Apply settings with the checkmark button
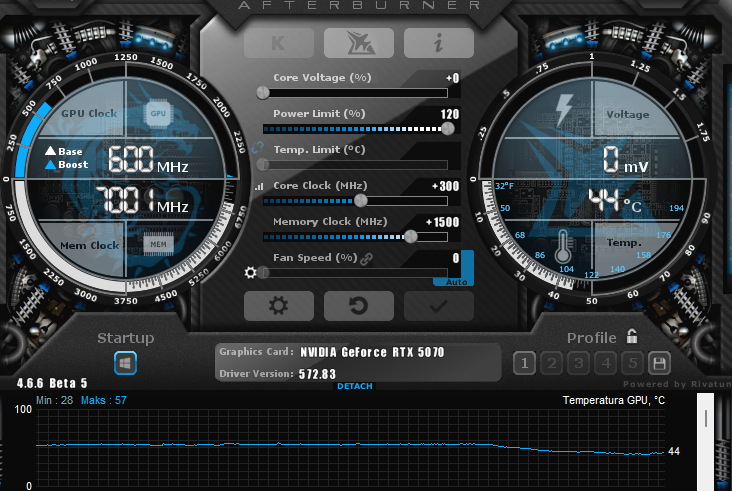 pos(438,306)
